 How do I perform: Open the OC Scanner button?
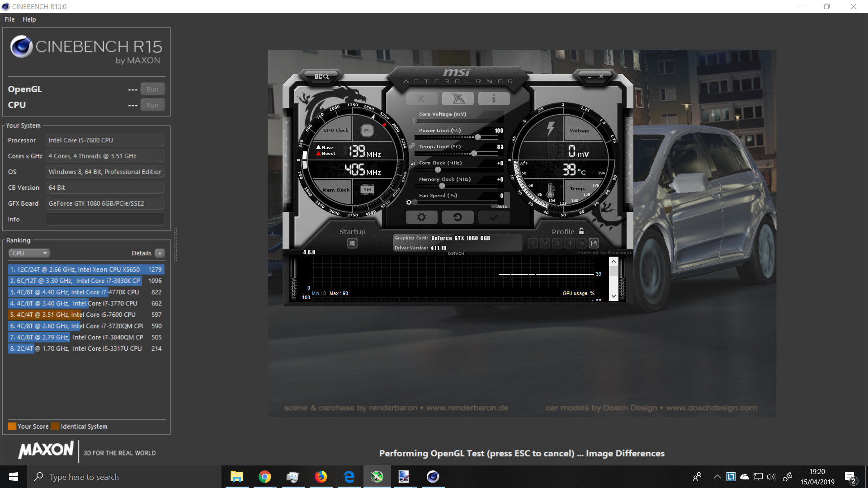[x=321, y=76]
